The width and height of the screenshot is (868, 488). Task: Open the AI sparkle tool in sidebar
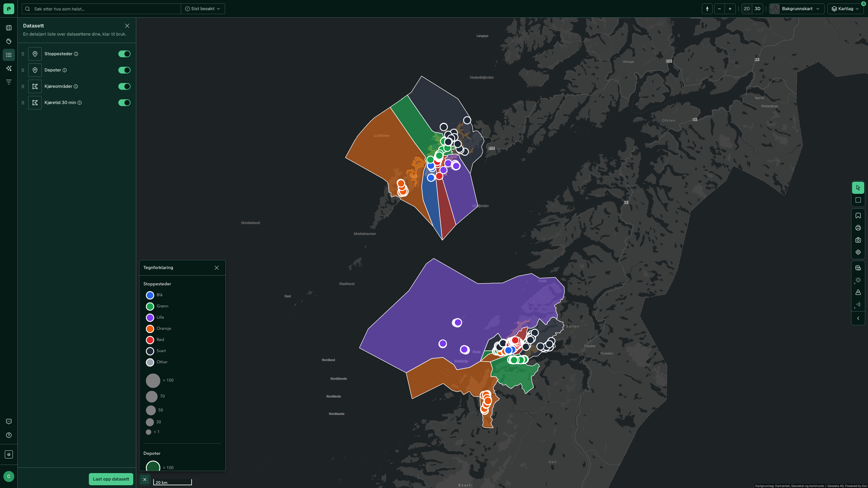(x=9, y=68)
